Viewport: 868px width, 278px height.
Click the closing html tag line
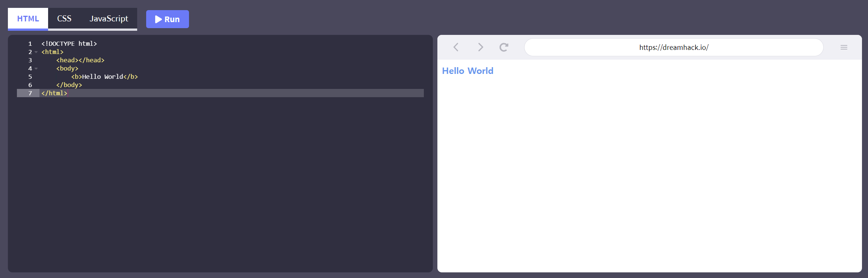54,93
